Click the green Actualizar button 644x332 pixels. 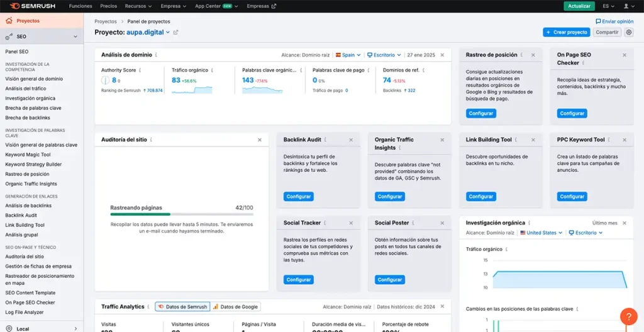[579, 6]
